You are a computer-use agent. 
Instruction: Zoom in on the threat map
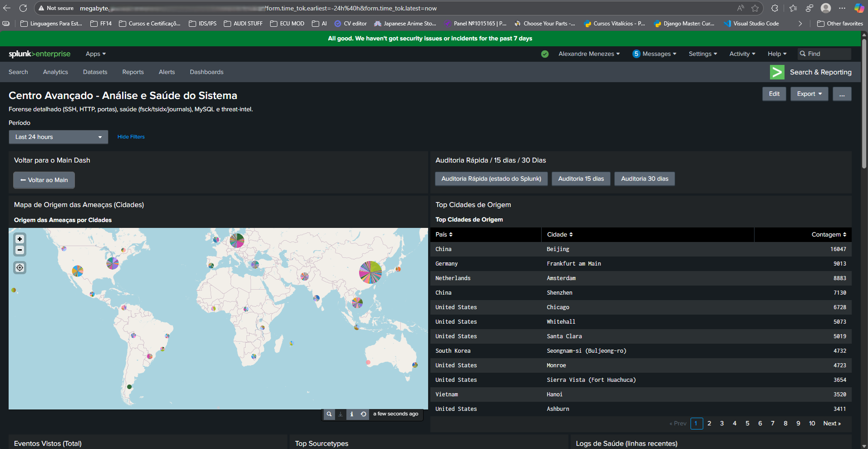click(x=20, y=239)
